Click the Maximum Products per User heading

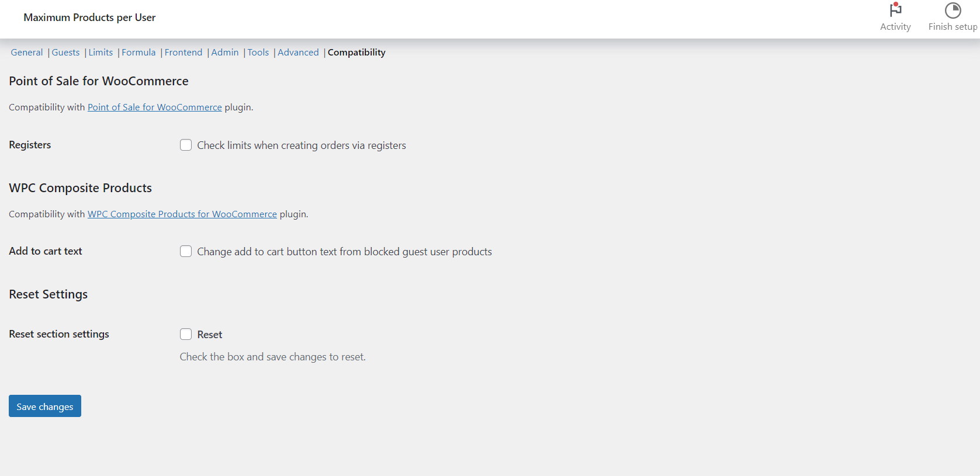89,17
